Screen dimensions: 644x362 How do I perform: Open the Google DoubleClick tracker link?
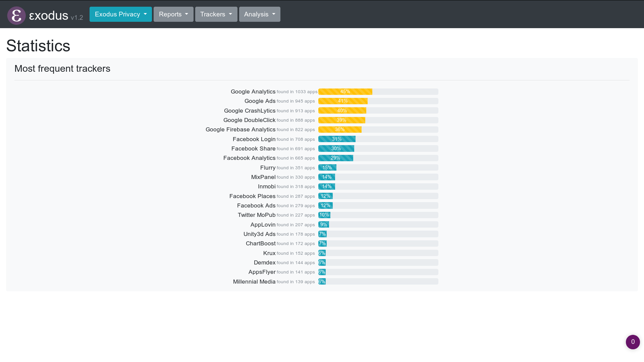pyautogui.click(x=249, y=120)
